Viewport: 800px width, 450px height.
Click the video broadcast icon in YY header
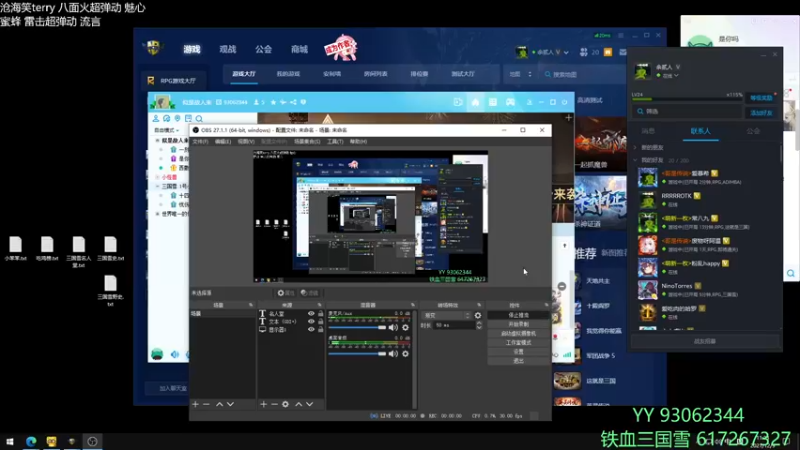(458, 102)
